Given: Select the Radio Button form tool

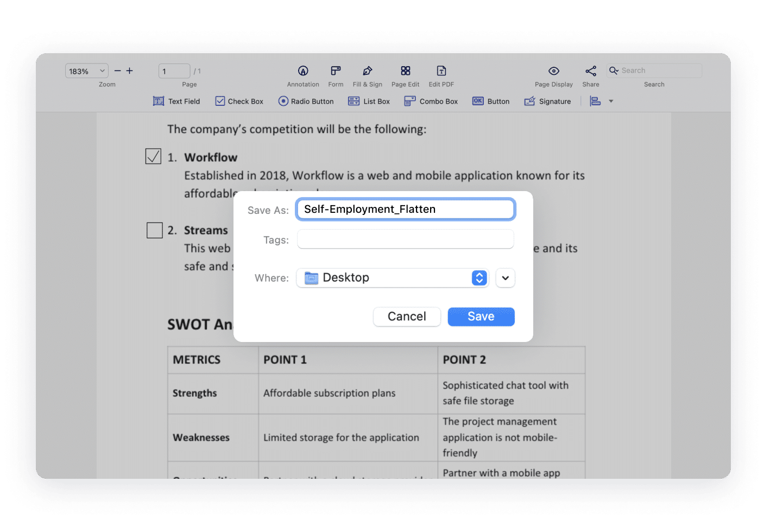Looking at the screenshot, I should (306, 101).
